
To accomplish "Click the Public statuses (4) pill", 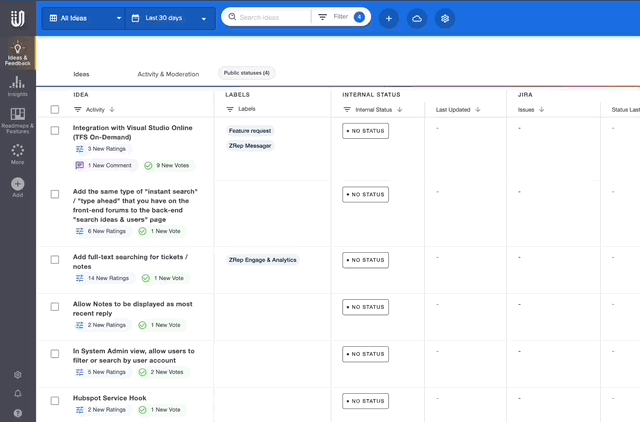I will [x=247, y=73].
